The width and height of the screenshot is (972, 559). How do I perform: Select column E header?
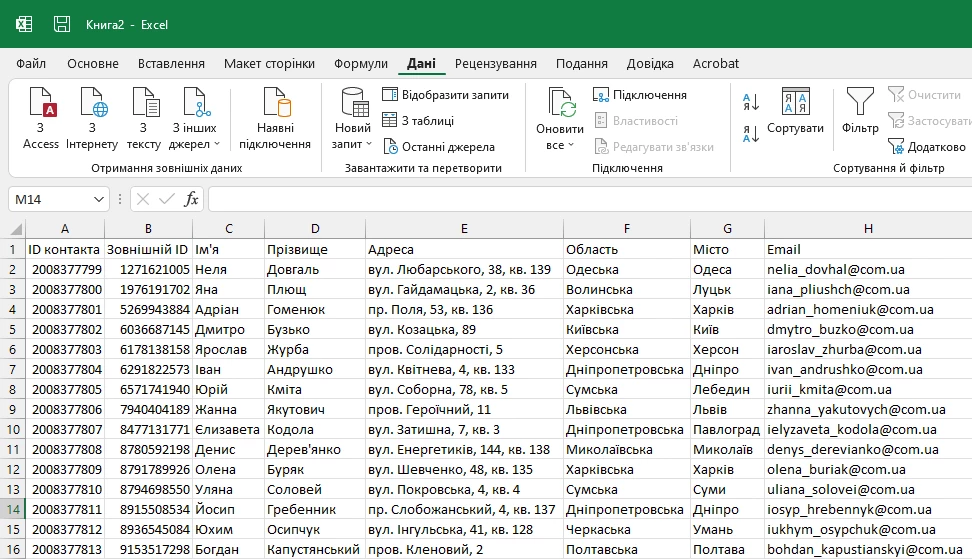[464, 229]
